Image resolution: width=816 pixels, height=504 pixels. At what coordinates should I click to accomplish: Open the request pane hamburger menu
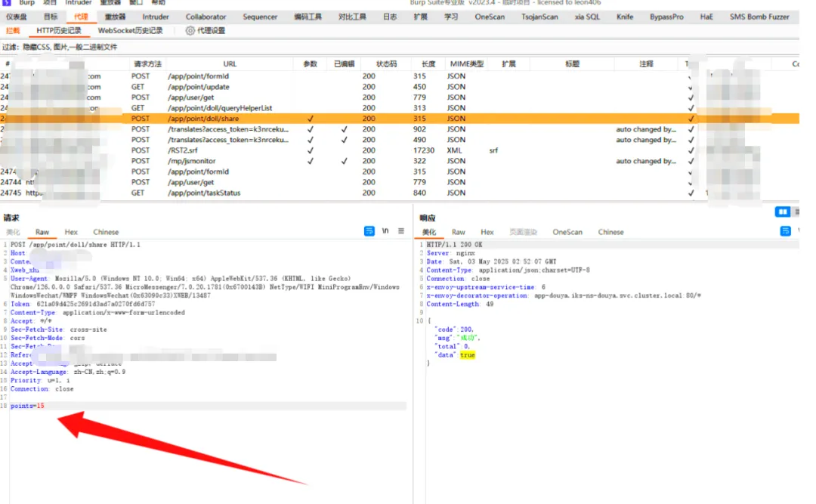click(x=401, y=230)
